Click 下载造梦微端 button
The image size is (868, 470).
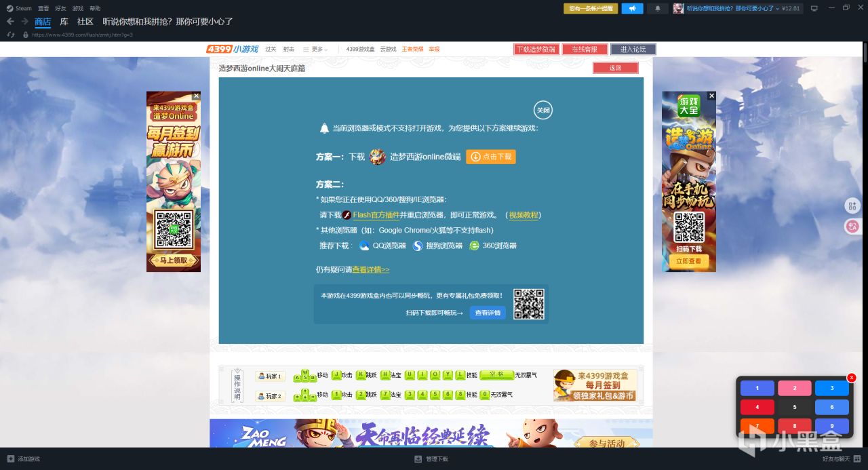click(536, 49)
